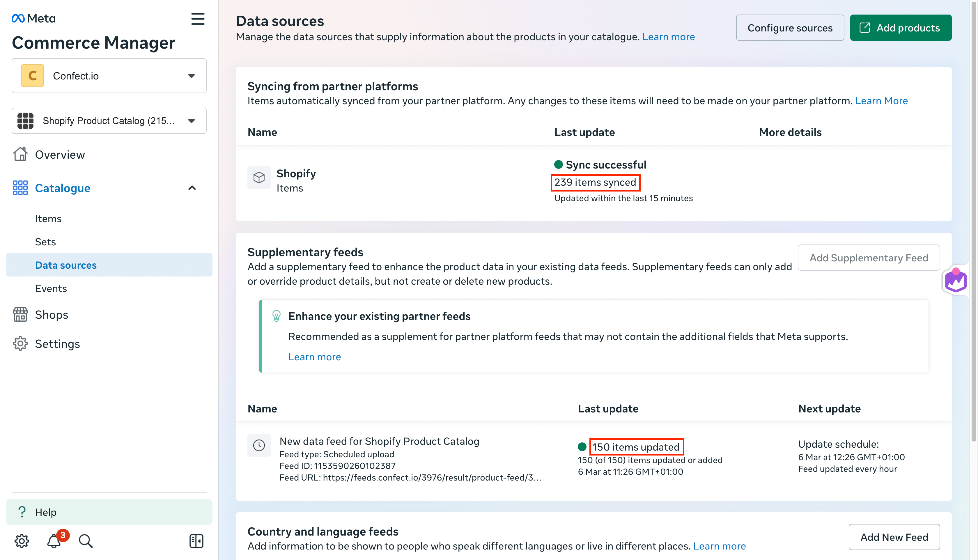The height and width of the screenshot is (560, 978).
Task: Navigate to Shops
Action: click(52, 315)
